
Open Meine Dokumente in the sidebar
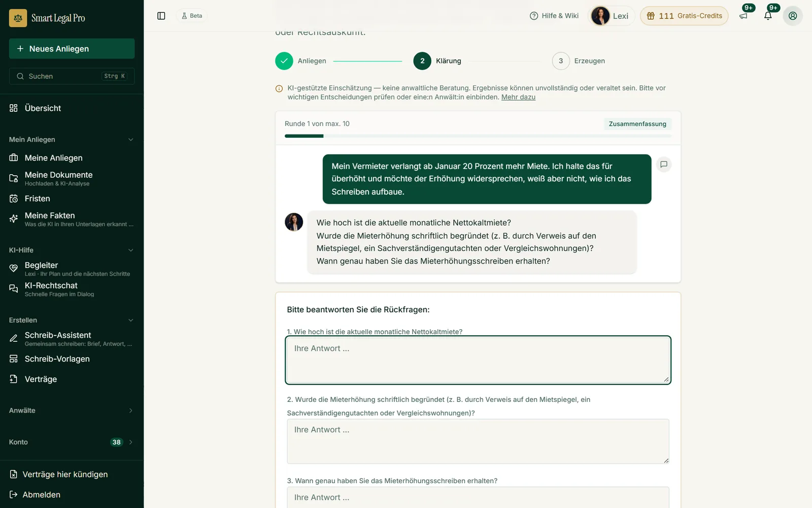click(x=72, y=178)
